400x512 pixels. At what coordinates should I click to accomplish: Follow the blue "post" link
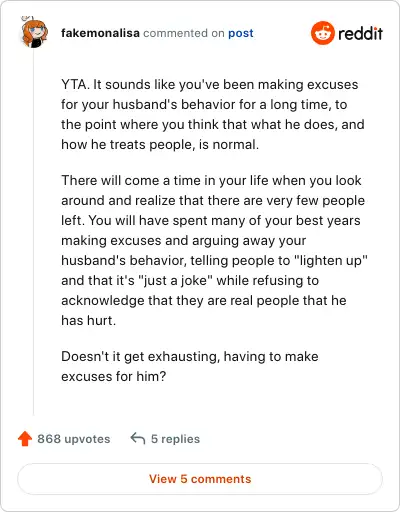241,33
